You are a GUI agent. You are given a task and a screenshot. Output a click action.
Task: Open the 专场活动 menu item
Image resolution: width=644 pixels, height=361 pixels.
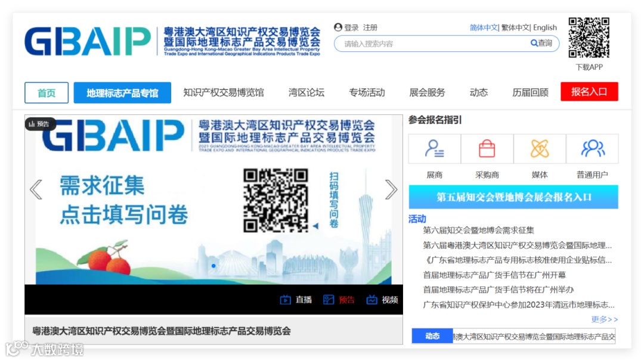(x=367, y=93)
